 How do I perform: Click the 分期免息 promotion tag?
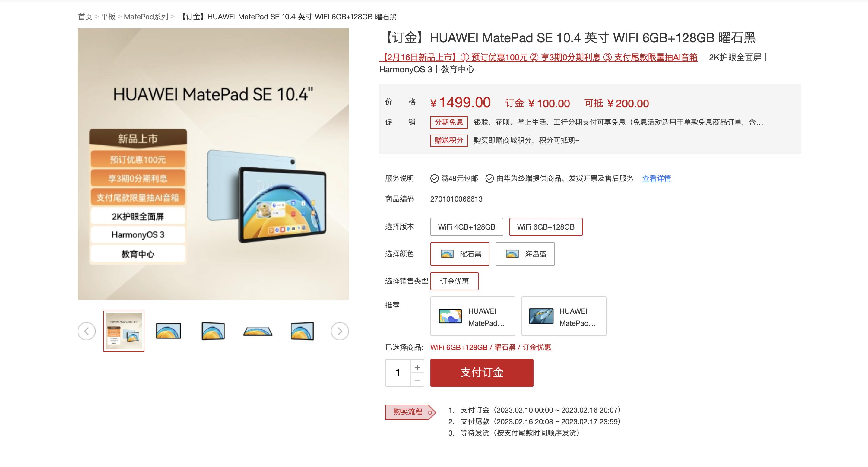pyautogui.click(x=449, y=122)
